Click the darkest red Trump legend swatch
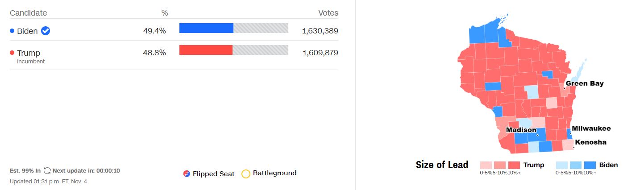Image resolution: width=644 pixels, height=190 pixels. click(514, 165)
